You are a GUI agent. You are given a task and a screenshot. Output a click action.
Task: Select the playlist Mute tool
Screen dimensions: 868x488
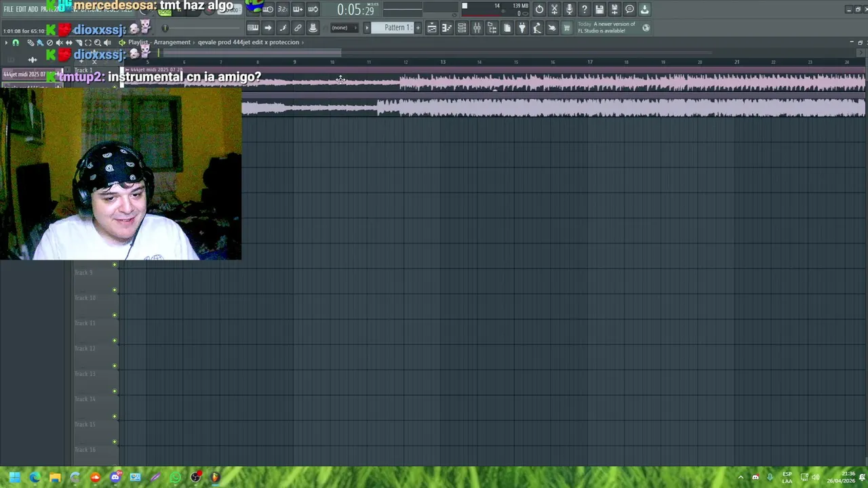[59, 43]
